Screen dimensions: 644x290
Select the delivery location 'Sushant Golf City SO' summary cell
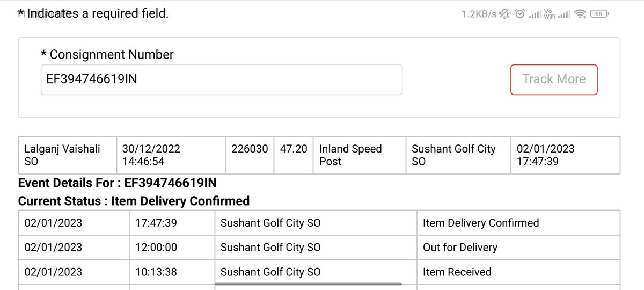pyautogui.click(x=458, y=155)
